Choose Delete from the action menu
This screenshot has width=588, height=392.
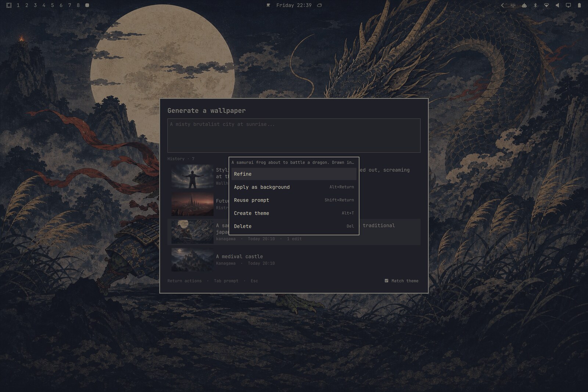tap(294, 226)
